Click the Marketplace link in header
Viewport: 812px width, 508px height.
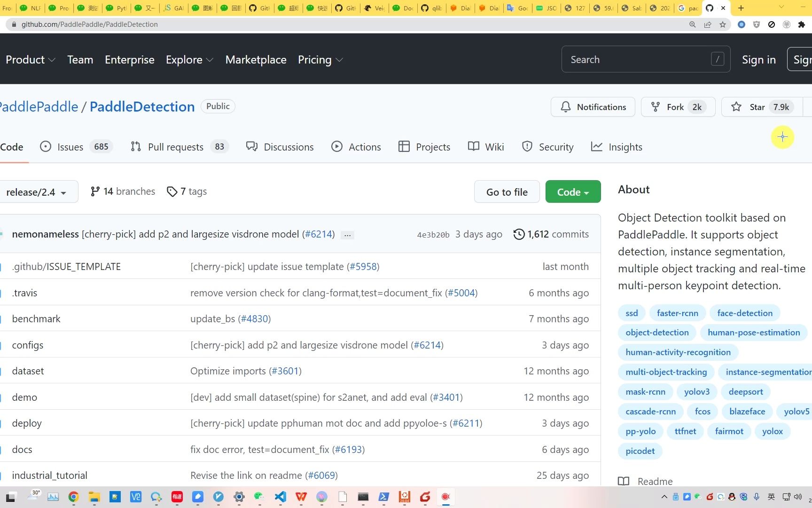coord(256,60)
